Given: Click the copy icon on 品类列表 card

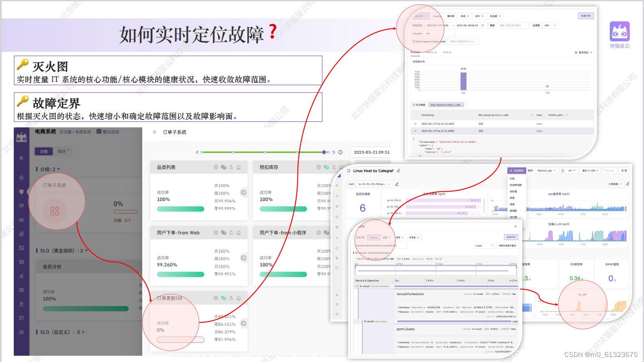Looking at the screenshot, I should tap(223, 167).
